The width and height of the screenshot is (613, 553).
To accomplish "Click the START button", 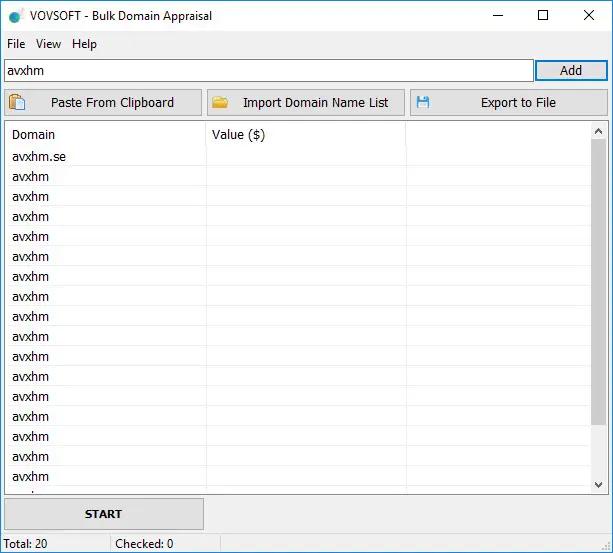I will click(x=104, y=514).
